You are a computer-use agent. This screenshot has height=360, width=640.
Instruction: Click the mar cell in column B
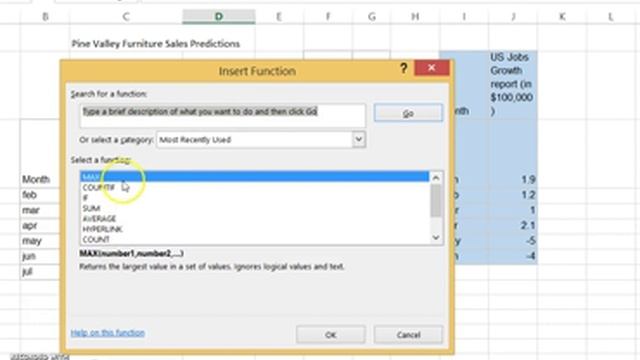point(40,210)
